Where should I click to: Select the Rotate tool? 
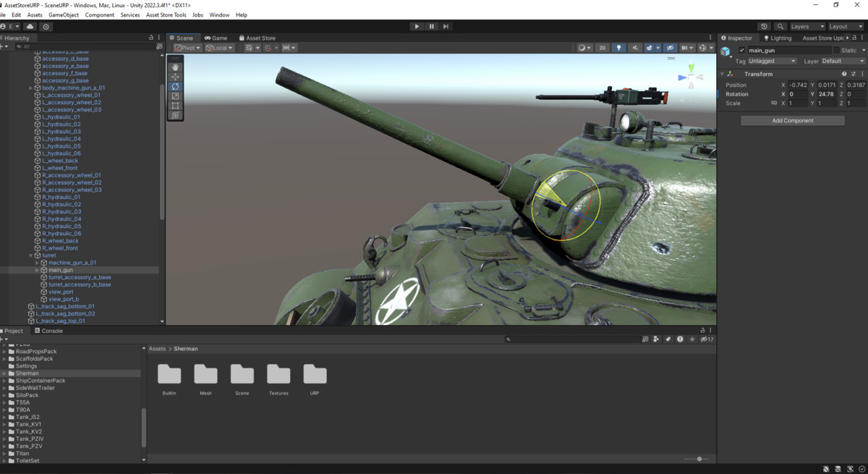click(x=175, y=86)
